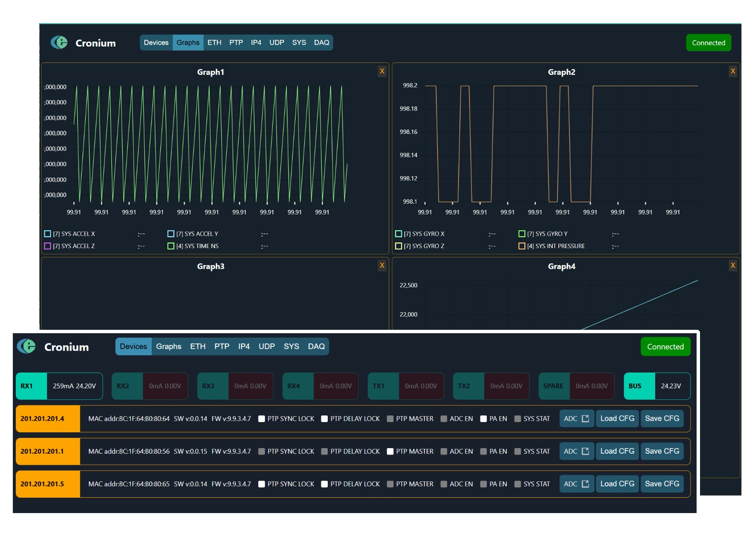The image size is (756, 534).
Task: Click Load CFG for device 201.201.201.5
Action: pyautogui.click(x=617, y=484)
